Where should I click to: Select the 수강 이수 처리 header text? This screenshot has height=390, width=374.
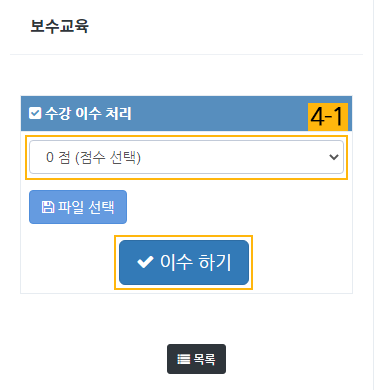[88, 113]
